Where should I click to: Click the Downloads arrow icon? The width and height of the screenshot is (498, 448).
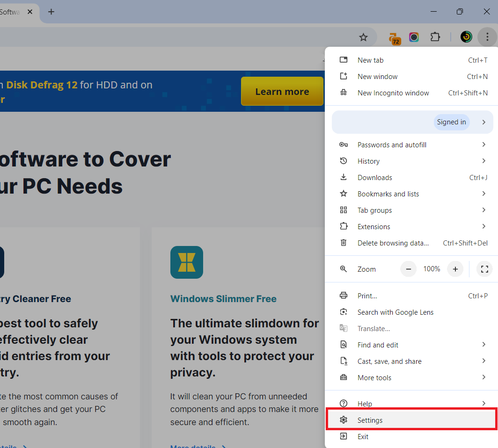(x=344, y=177)
